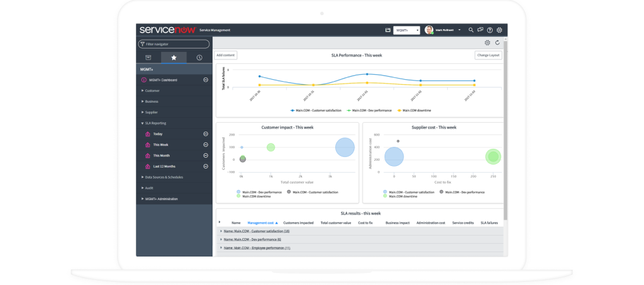Toggle Dev performance series in SLA Performance legend
Screen dimensions: 644x285
(369, 110)
